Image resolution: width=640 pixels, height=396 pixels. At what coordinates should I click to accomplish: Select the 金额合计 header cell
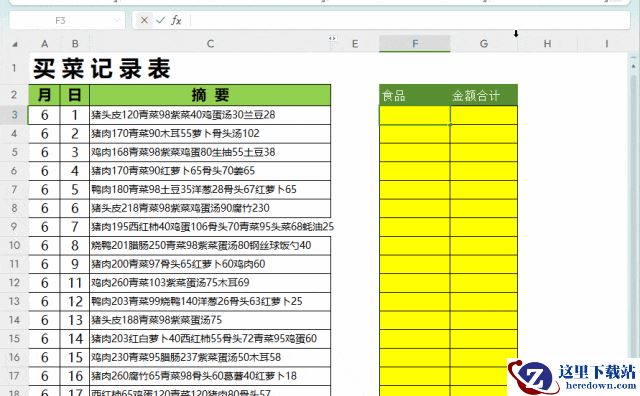tap(484, 95)
